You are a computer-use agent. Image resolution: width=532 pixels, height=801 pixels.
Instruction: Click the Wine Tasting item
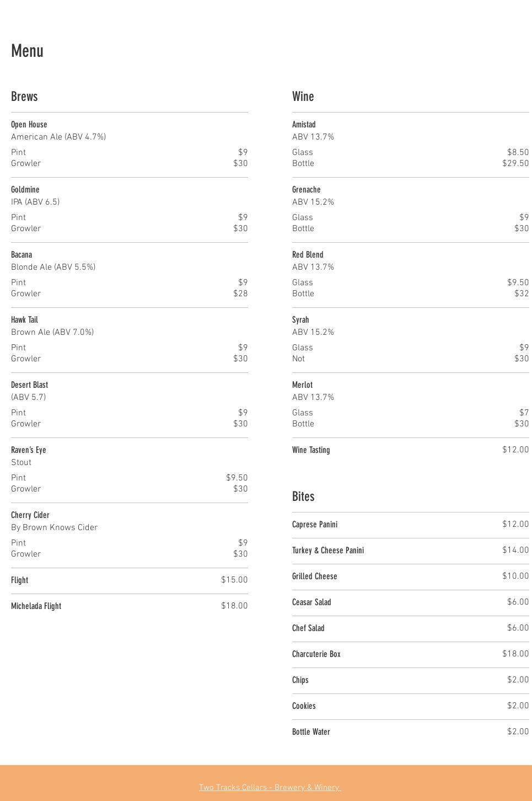[x=311, y=450]
